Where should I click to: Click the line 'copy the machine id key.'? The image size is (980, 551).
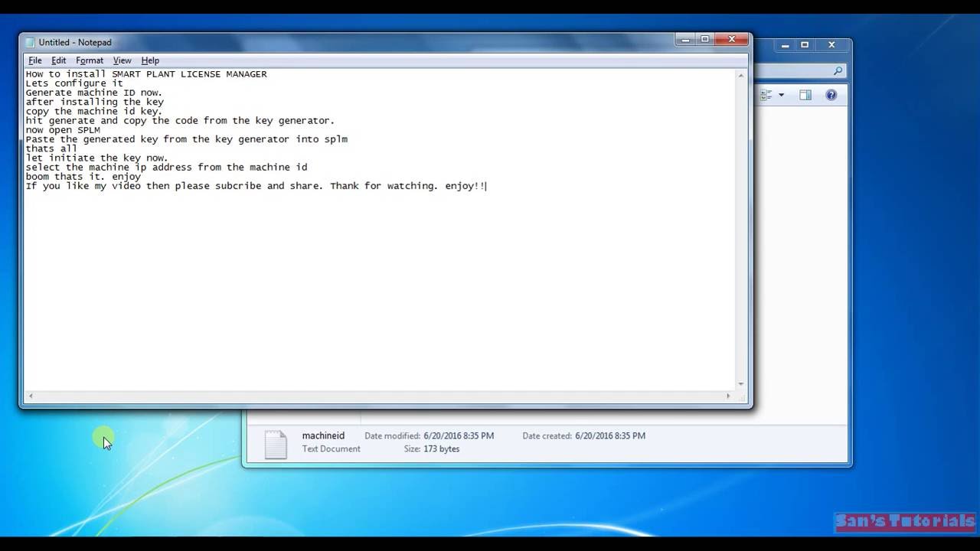coord(94,111)
